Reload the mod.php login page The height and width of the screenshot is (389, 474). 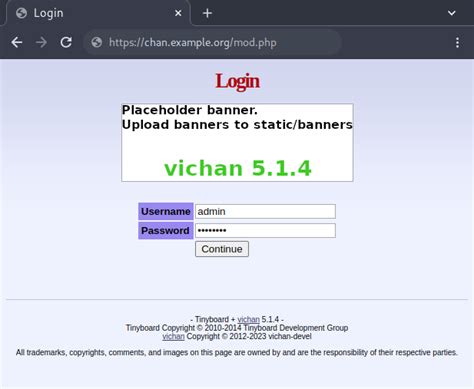coord(66,42)
